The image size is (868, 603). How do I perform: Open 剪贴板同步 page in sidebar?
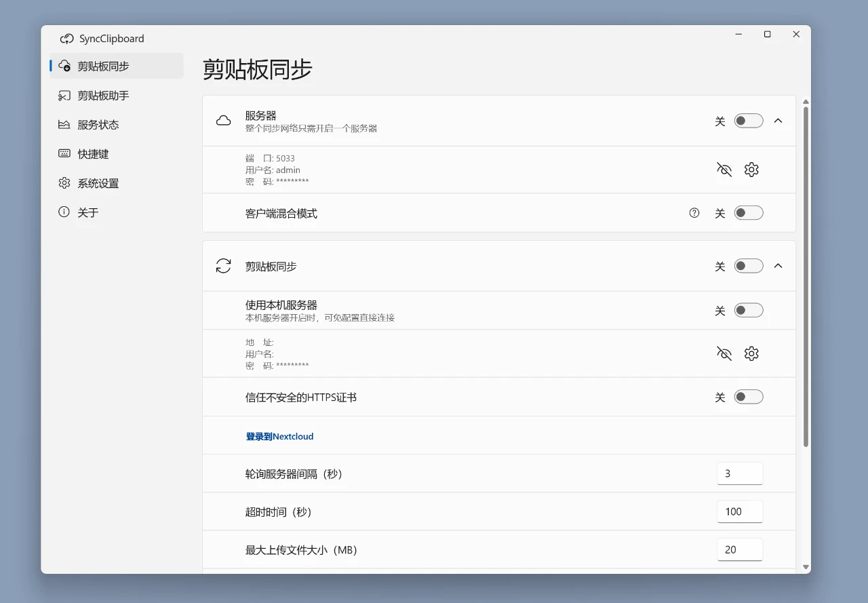pos(117,66)
